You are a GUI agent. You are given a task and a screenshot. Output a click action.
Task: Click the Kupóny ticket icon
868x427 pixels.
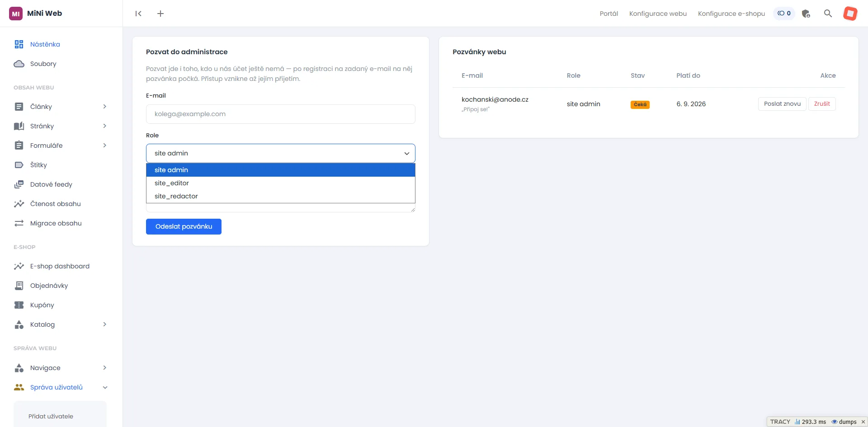pyautogui.click(x=19, y=305)
